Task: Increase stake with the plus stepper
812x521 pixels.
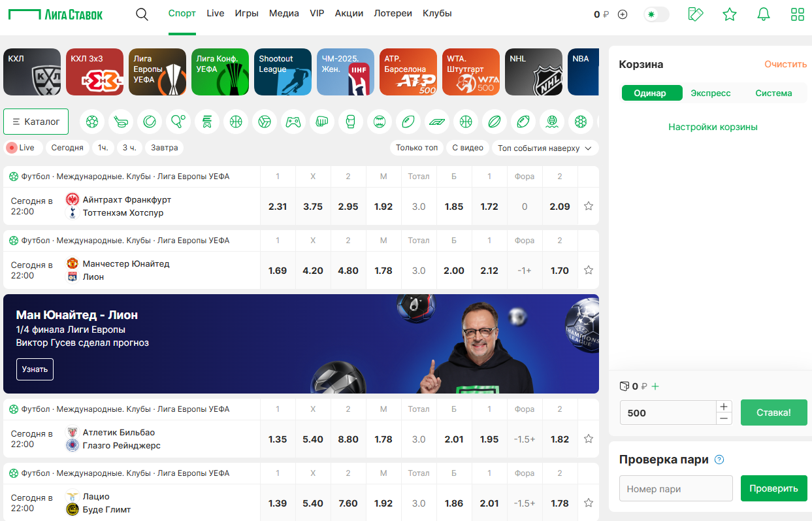Action: (724, 407)
